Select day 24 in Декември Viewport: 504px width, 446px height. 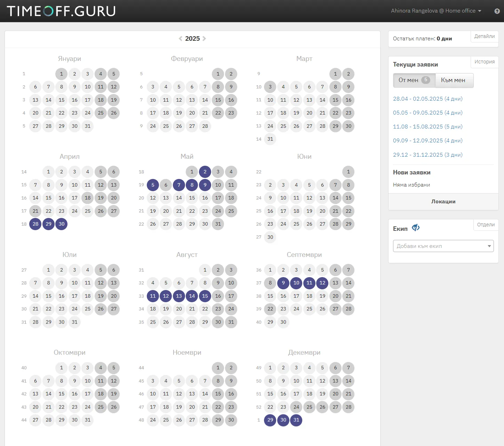click(296, 407)
